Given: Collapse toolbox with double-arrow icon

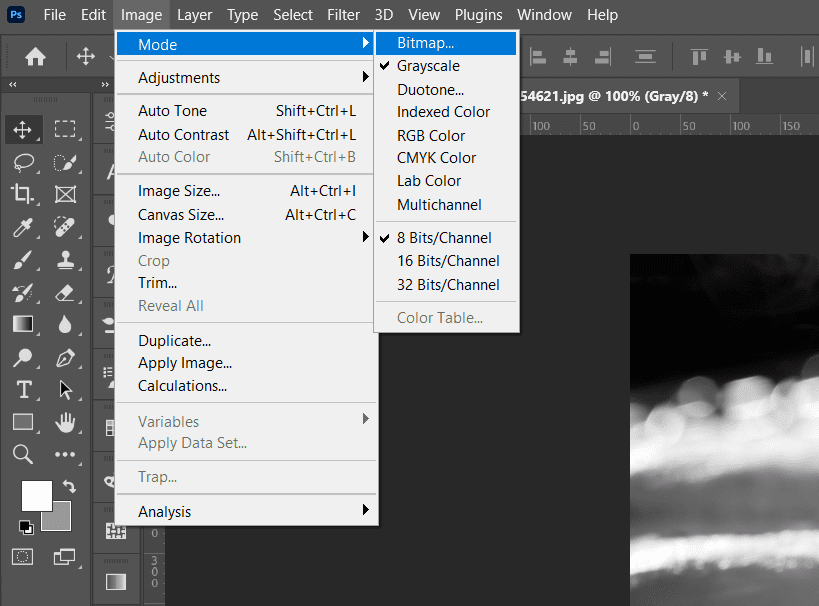Looking at the screenshot, I should (13, 84).
